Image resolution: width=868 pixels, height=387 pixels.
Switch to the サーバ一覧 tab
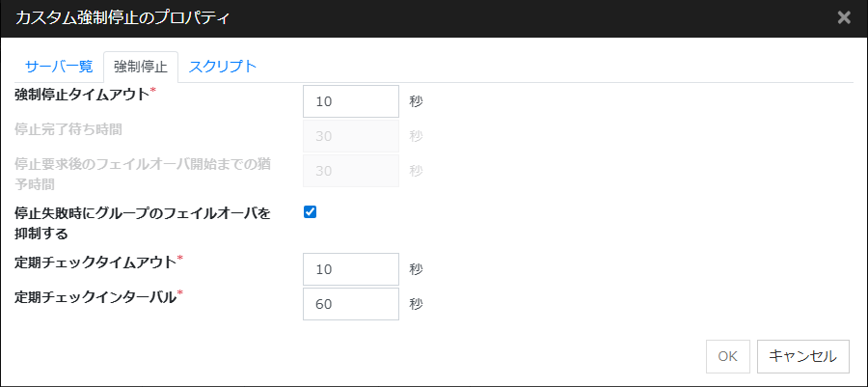59,67
